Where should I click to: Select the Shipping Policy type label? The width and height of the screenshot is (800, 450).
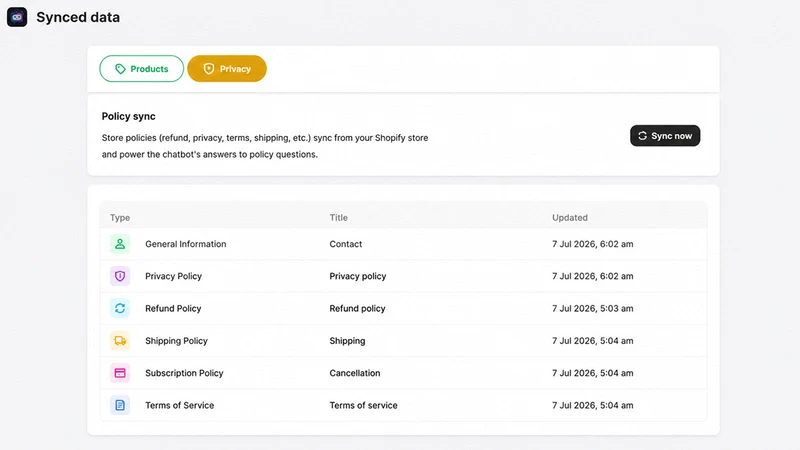(176, 341)
